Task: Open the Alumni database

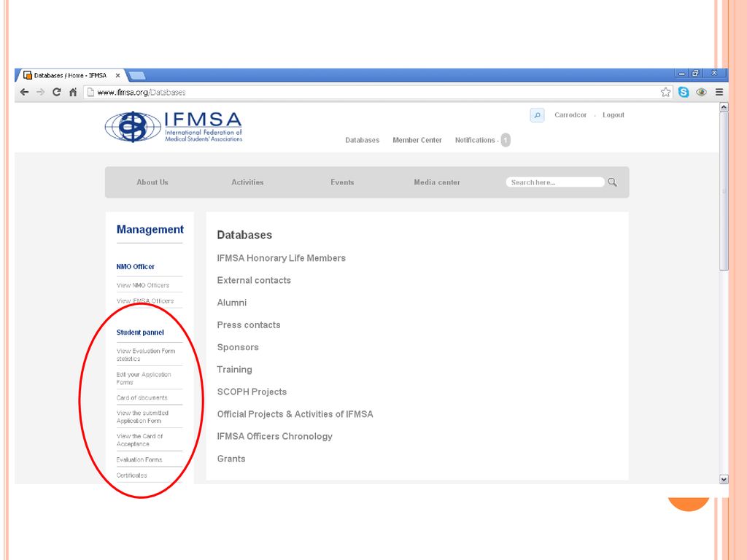Action: pyautogui.click(x=231, y=303)
